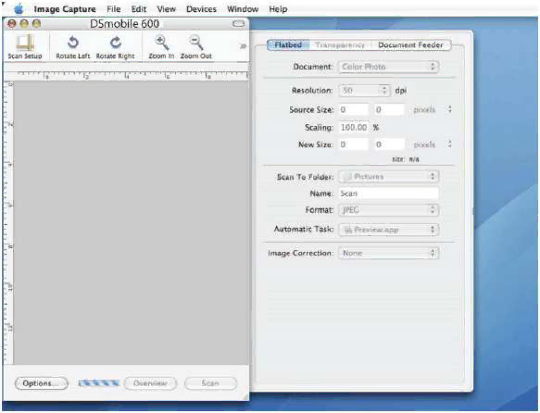Switch to the Flatbed tab

(x=288, y=45)
